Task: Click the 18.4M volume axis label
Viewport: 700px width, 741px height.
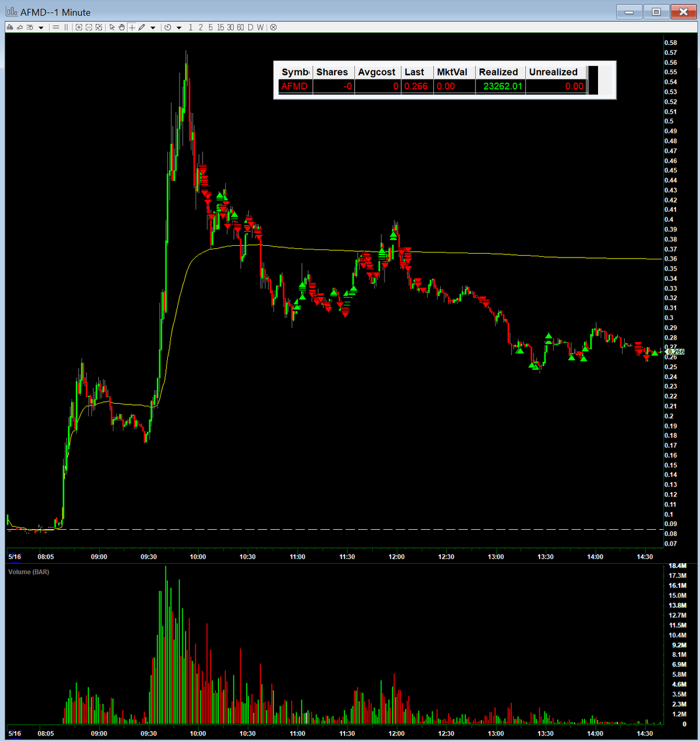Action: coord(677,566)
